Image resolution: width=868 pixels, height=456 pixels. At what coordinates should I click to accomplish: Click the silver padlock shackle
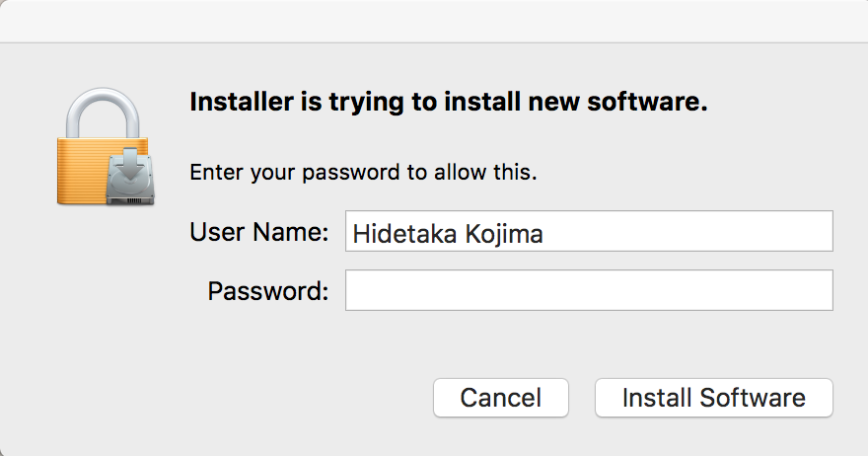click(103, 113)
